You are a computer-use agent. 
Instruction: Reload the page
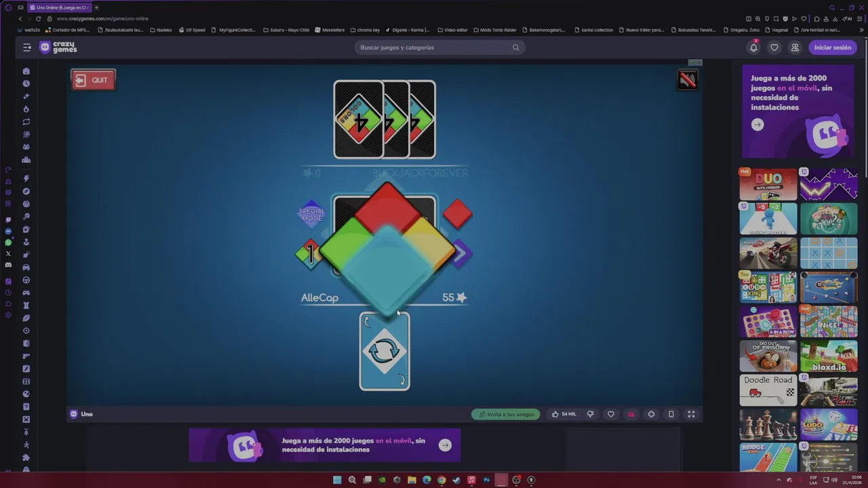(x=38, y=18)
